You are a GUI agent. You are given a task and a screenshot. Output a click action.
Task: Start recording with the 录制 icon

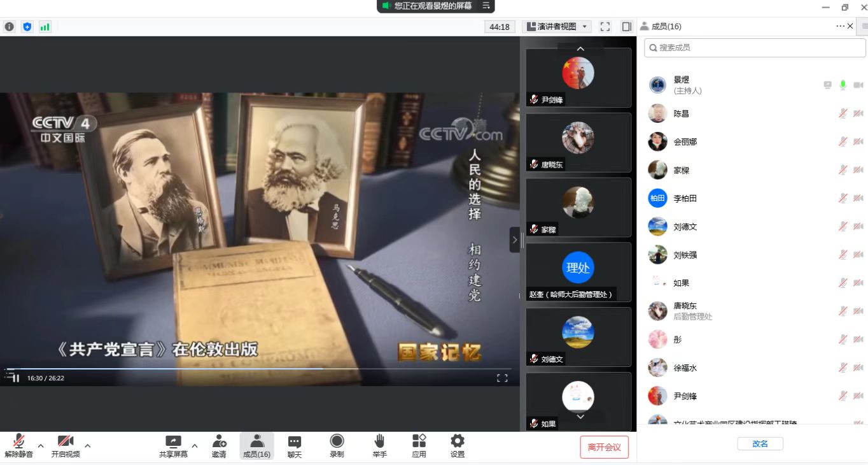(337, 446)
